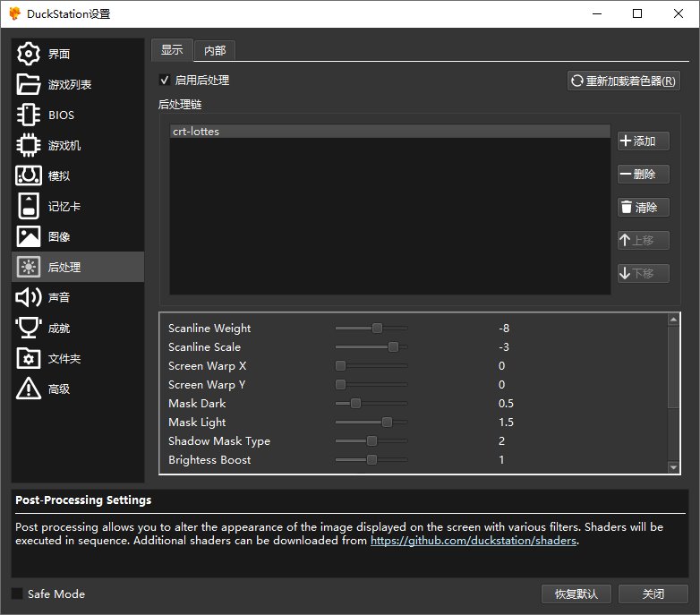This screenshot has width=700, height=615.
Task: Click 重新加载着色器(R) reload shaders button
Action: tap(624, 81)
